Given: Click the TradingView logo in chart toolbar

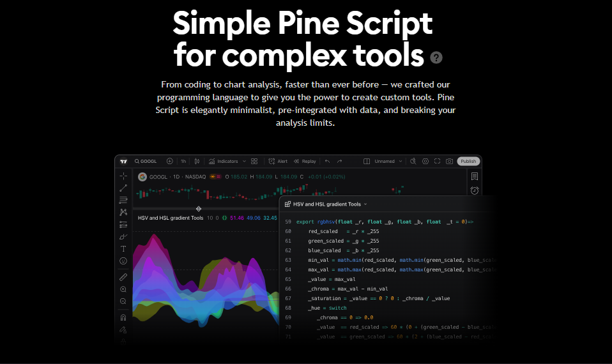Looking at the screenshot, I should pos(124,161).
